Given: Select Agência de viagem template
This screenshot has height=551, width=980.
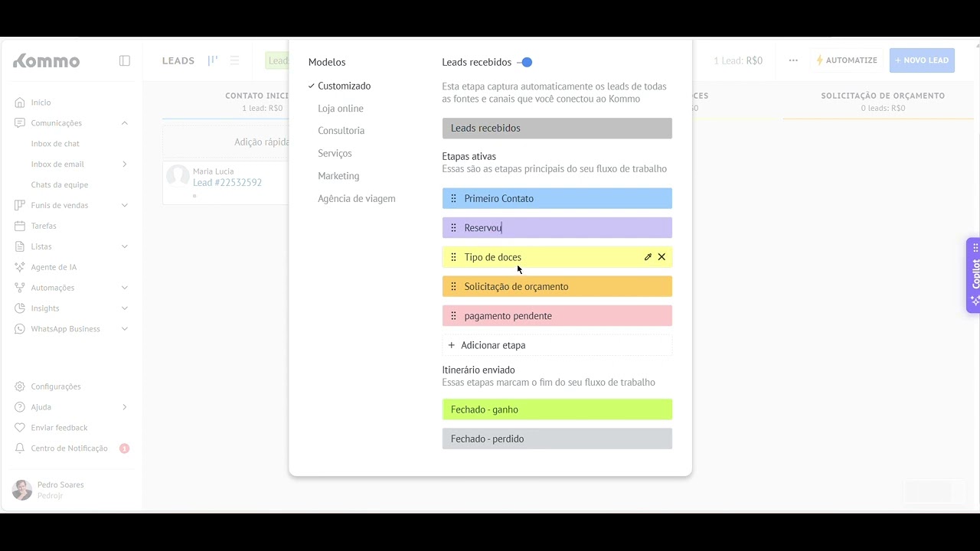Looking at the screenshot, I should pyautogui.click(x=357, y=199).
